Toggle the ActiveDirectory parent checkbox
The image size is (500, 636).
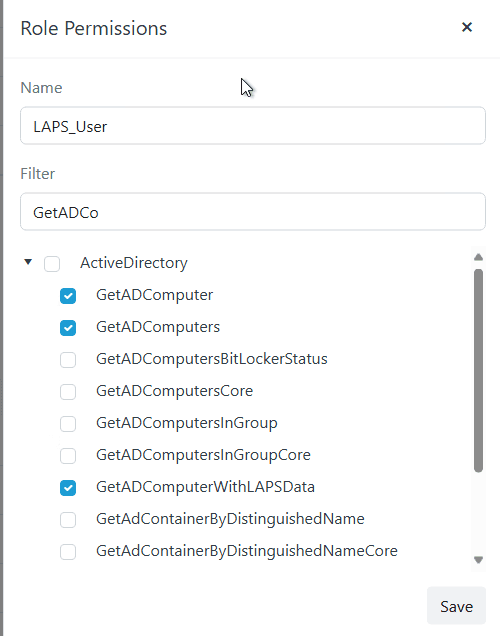point(52,264)
